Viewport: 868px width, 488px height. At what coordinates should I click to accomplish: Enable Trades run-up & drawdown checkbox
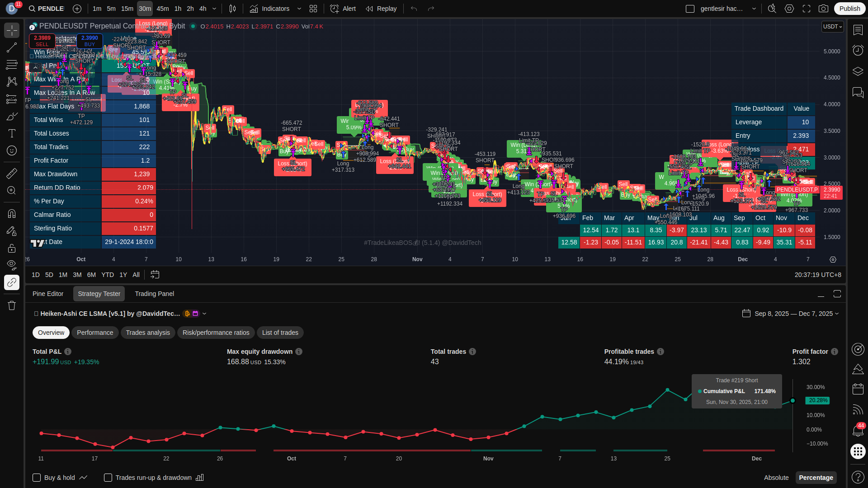click(108, 478)
